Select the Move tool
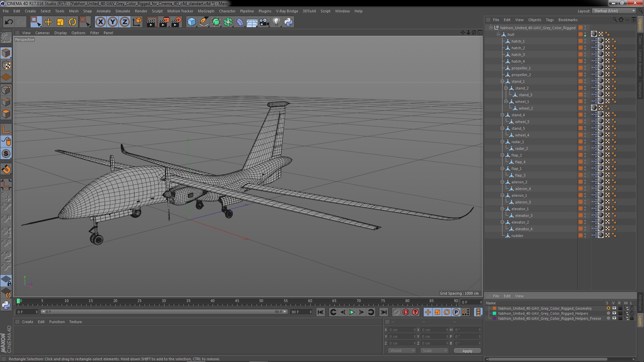The image size is (644, 362). 48,22
